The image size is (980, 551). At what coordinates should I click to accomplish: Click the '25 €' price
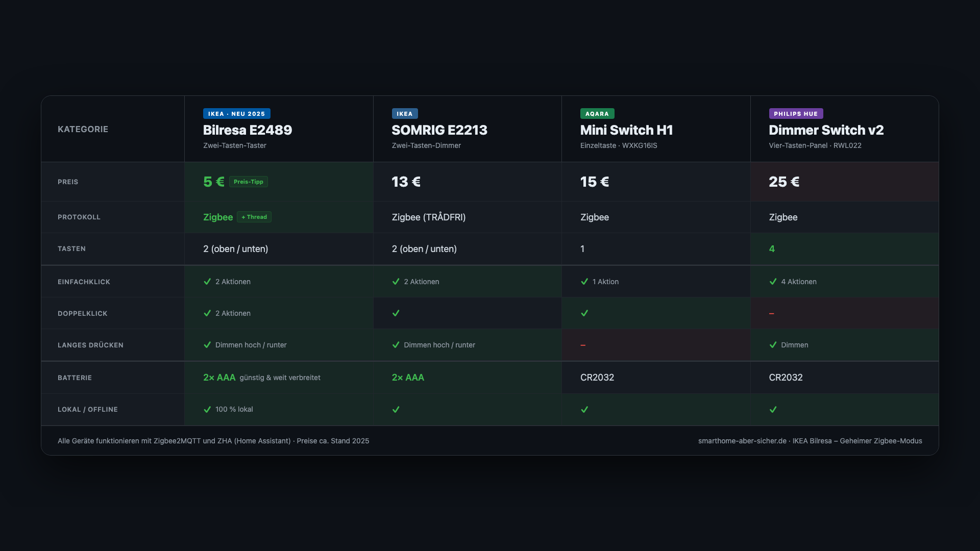tap(784, 182)
